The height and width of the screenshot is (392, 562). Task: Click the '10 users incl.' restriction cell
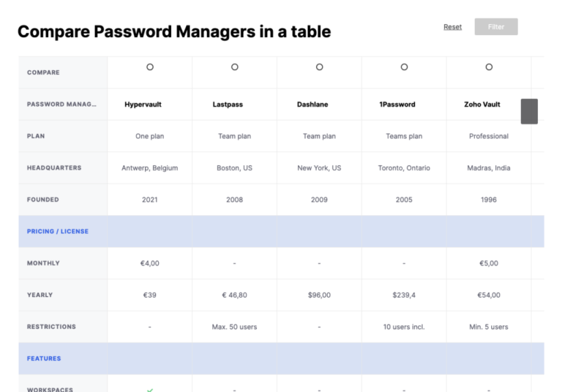tap(404, 327)
